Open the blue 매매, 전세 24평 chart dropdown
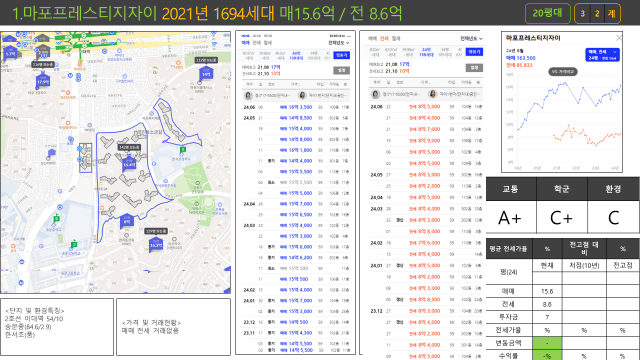640x360 pixels. click(x=602, y=55)
